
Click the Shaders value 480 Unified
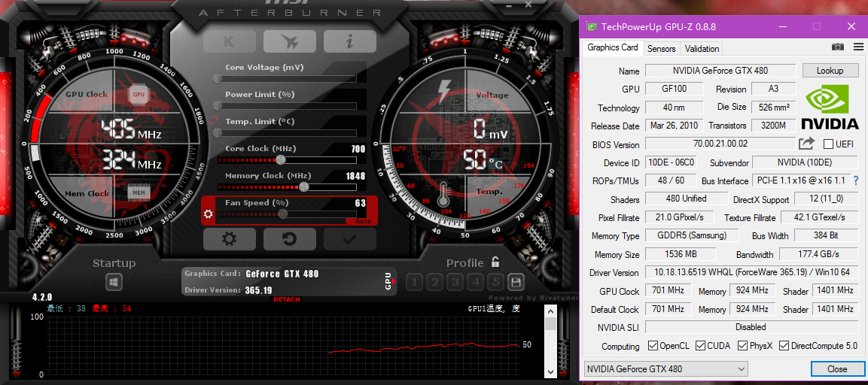click(x=687, y=199)
